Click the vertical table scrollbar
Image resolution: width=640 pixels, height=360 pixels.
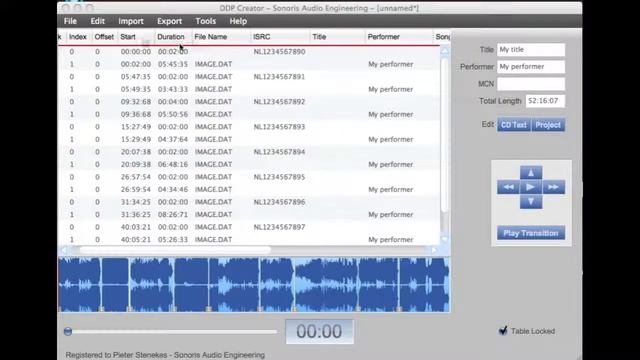click(x=444, y=135)
